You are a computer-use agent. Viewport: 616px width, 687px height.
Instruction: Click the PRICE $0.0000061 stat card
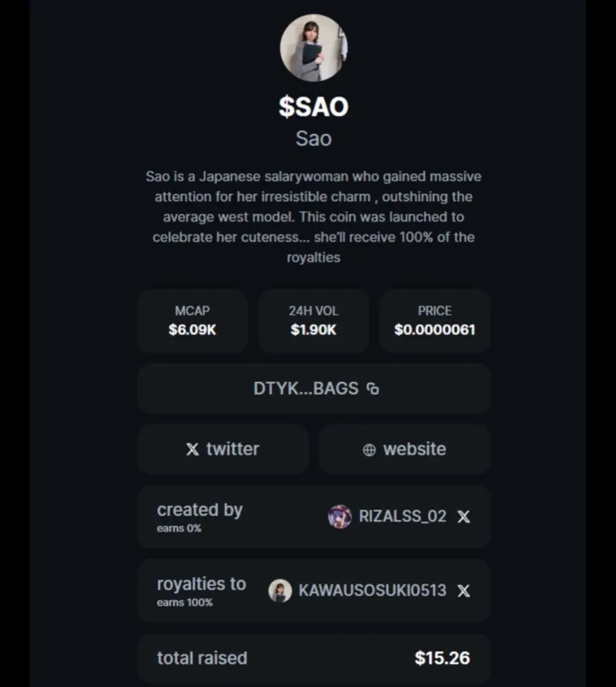click(435, 321)
